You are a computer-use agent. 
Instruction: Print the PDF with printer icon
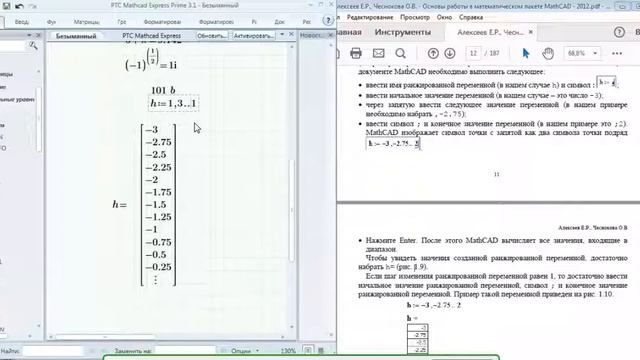356,53
